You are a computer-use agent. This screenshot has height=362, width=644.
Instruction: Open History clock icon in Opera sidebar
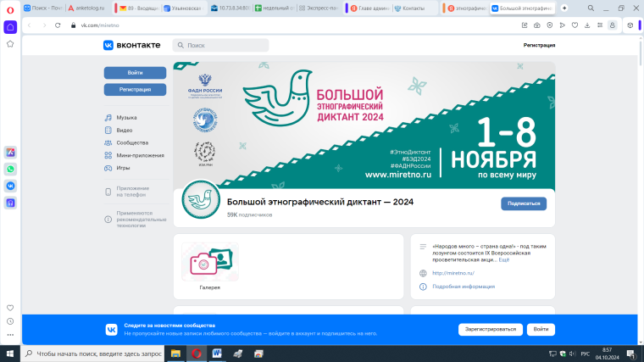click(10, 321)
